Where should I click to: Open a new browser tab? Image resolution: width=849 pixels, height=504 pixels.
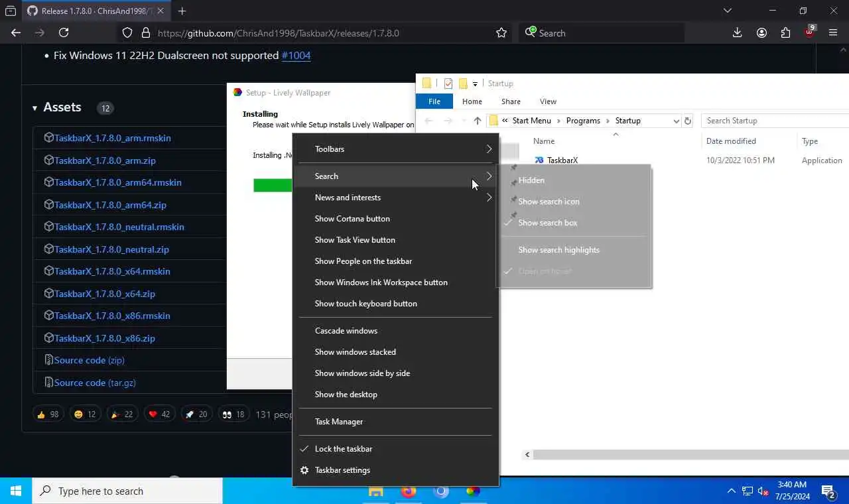(182, 11)
